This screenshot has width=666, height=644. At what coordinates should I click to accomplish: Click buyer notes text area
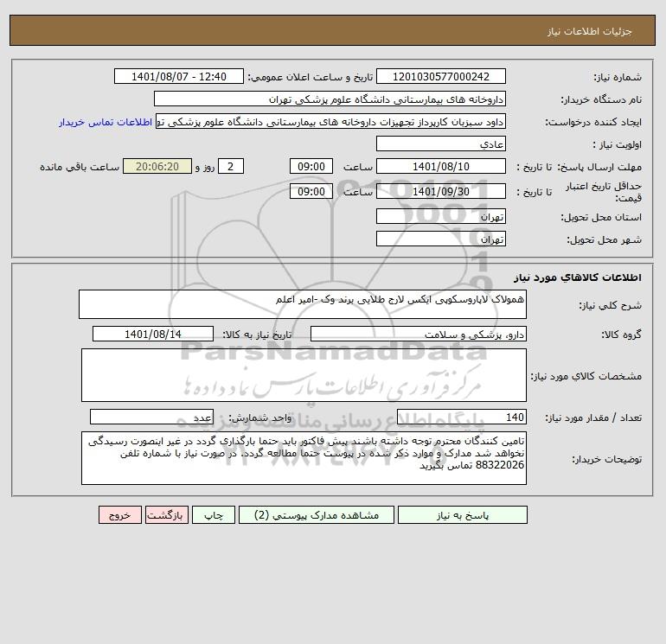pos(304,458)
